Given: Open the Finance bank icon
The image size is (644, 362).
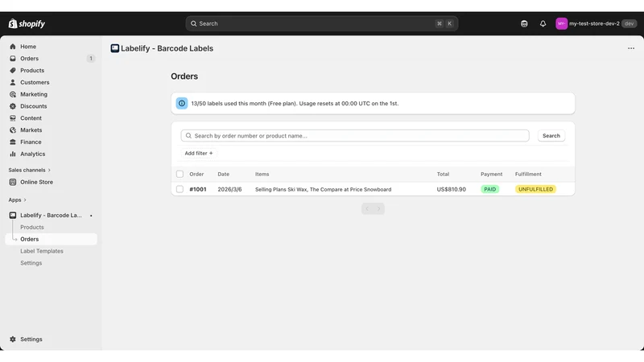Looking at the screenshot, I should [x=13, y=142].
